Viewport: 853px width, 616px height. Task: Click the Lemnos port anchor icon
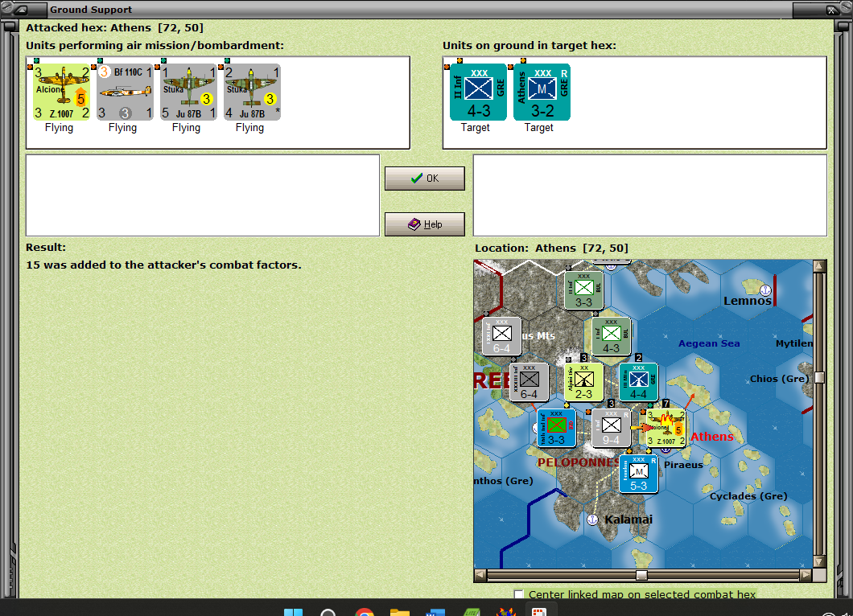[765, 290]
